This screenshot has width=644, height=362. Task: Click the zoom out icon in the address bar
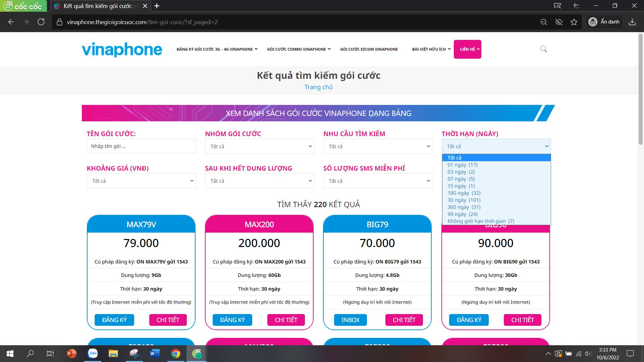click(544, 22)
